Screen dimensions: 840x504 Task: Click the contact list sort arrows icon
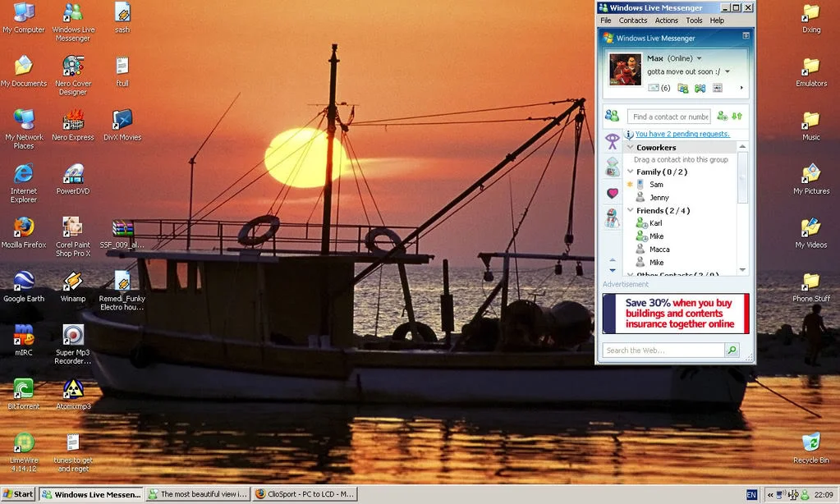(x=737, y=116)
